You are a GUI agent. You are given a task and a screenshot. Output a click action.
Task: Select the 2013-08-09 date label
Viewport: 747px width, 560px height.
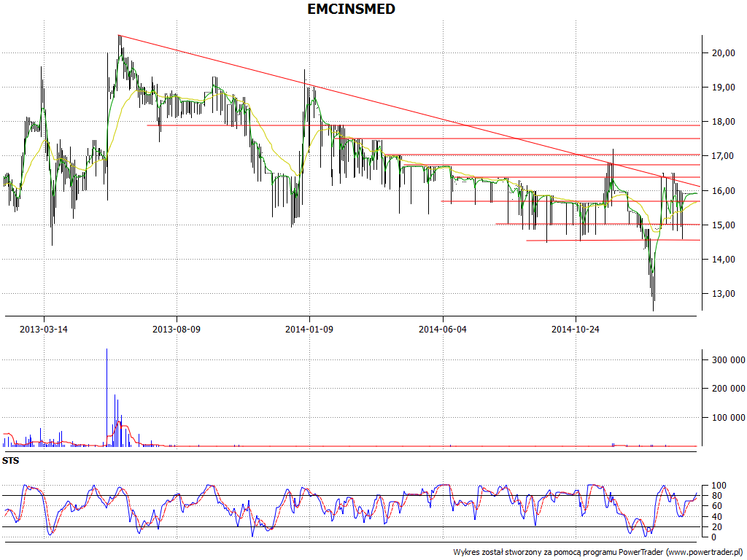[177, 329]
